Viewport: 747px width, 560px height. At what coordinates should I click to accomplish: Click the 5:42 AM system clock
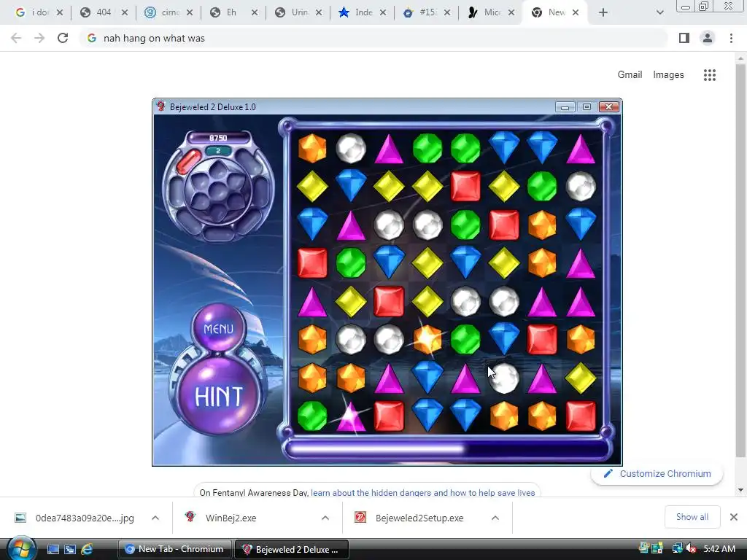click(x=719, y=549)
